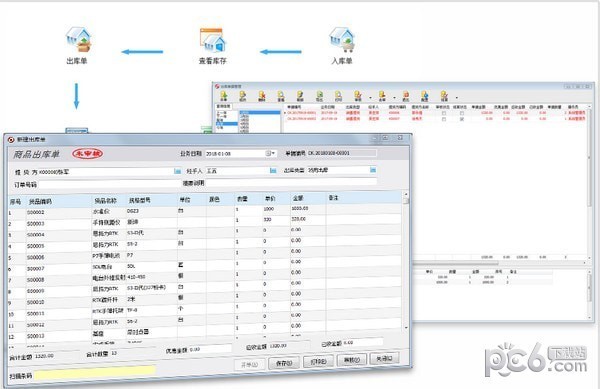The height and width of the screenshot is (389, 600).
Task: Click the 入库单 icon with shopping cart
Action: coord(342,40)
